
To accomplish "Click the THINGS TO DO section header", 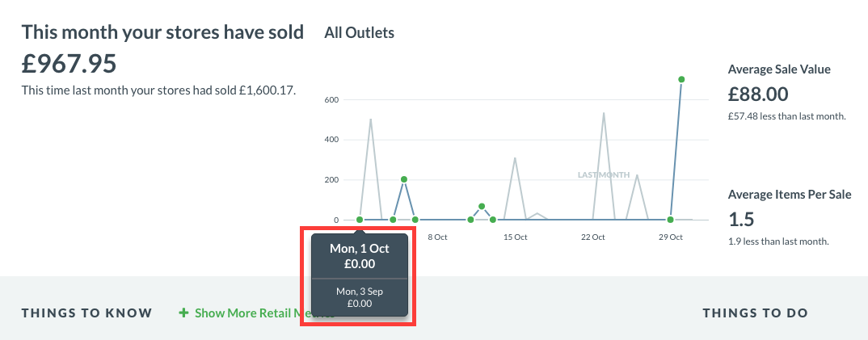I will [755, 313].
